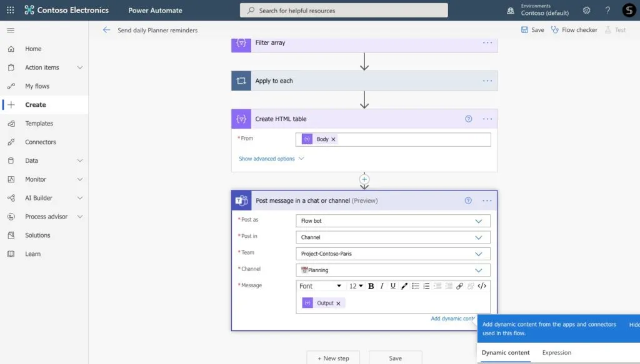
Task: Open the settings gear icon
Action: (x=586, y=10)
